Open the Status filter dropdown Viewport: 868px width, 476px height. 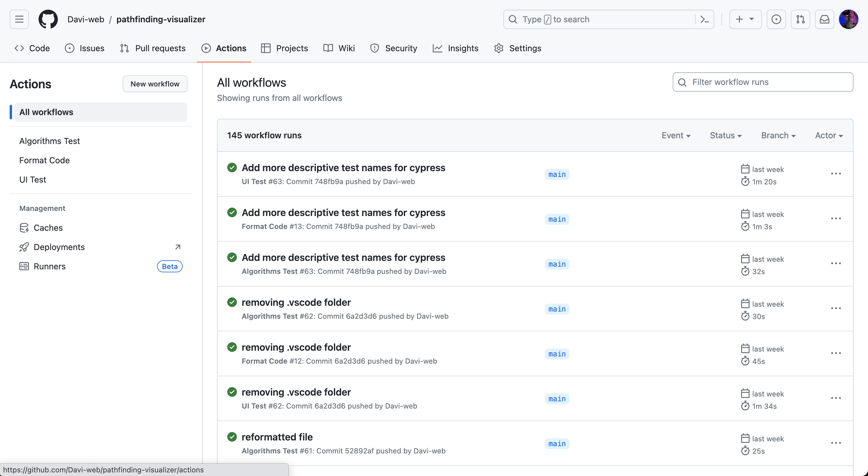726,135
